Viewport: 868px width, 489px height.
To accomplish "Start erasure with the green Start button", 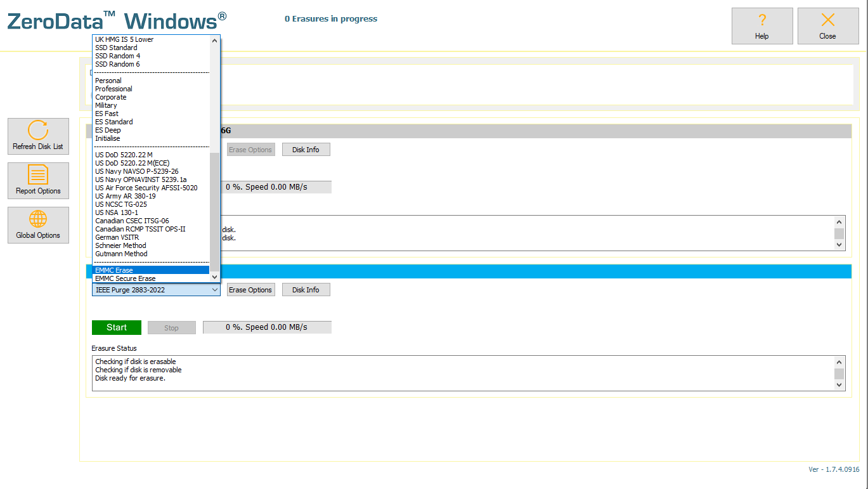I will pos(117,327).
